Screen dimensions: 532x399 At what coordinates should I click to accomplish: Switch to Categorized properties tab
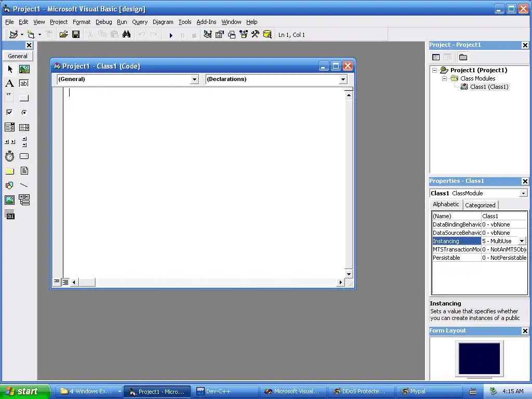tap(480, 205)
